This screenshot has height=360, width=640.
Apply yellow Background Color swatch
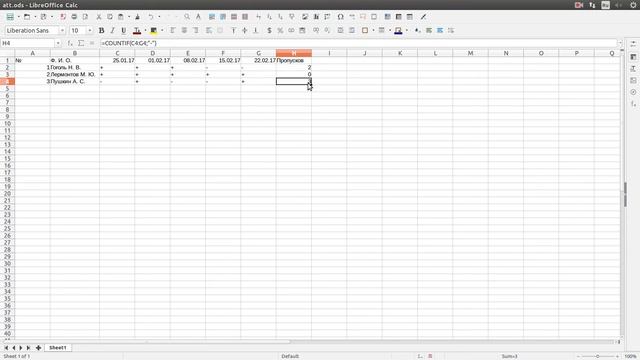154,30
